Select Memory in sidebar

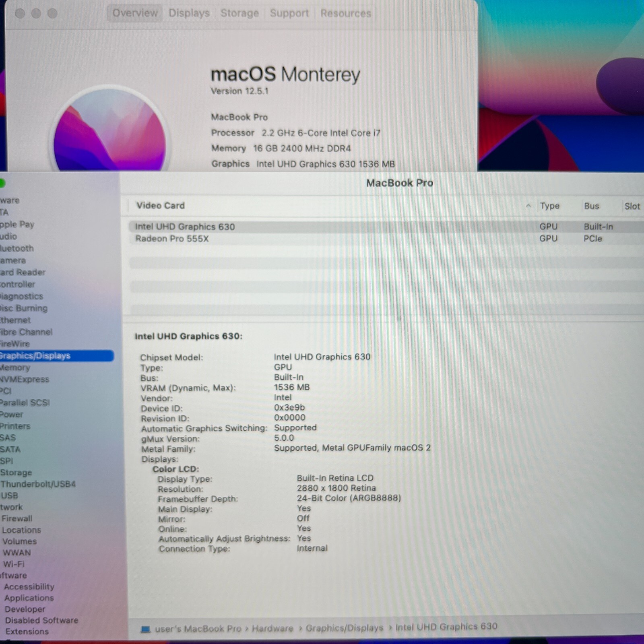pos(15,367)
